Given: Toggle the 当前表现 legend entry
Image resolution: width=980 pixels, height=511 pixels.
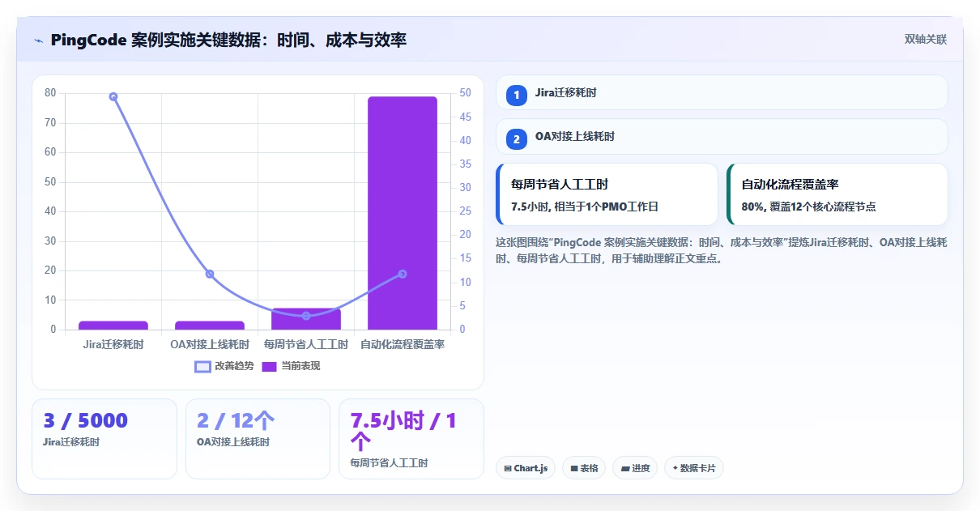Looking at the screenshot, I should (x=291, y=366).
